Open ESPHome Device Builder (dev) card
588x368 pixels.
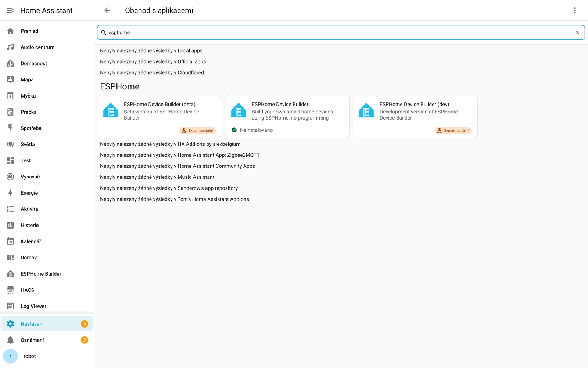pos(415,116)
